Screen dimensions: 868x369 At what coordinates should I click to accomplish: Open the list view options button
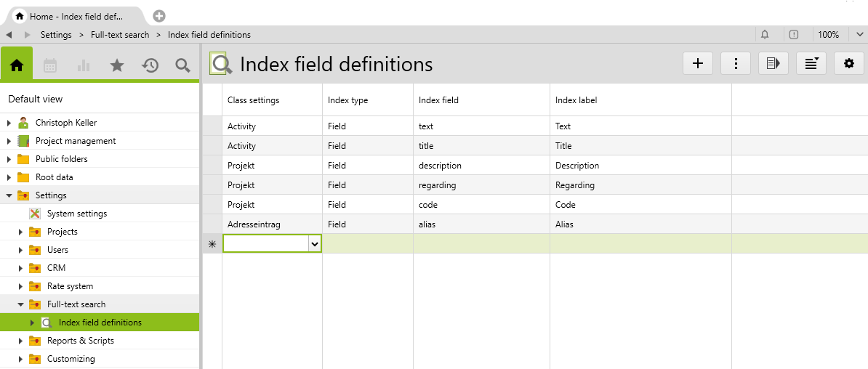coord(811,63)
